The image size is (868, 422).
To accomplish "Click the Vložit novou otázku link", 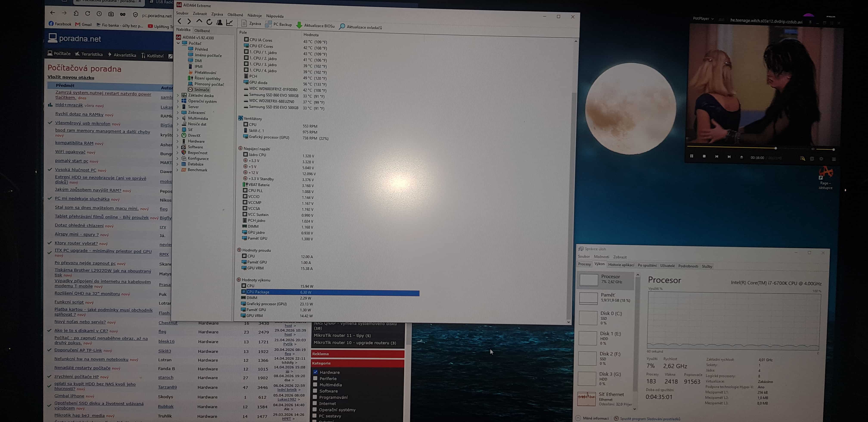I will [x=71, y=77].
